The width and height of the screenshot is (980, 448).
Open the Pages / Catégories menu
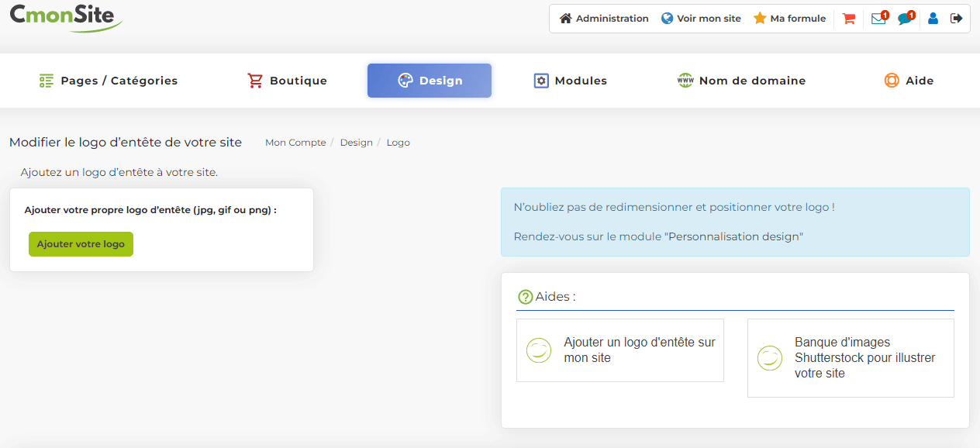(109, 81)
